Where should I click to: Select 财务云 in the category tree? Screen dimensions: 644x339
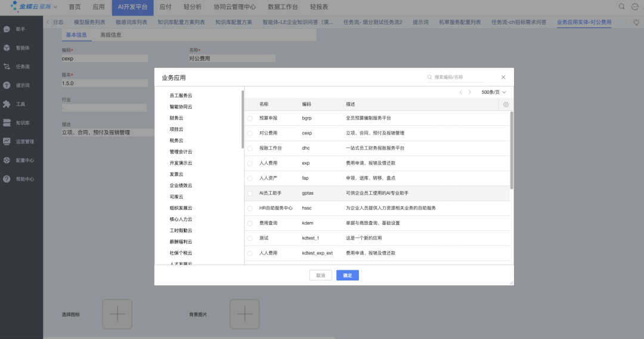tap(176, 118)
